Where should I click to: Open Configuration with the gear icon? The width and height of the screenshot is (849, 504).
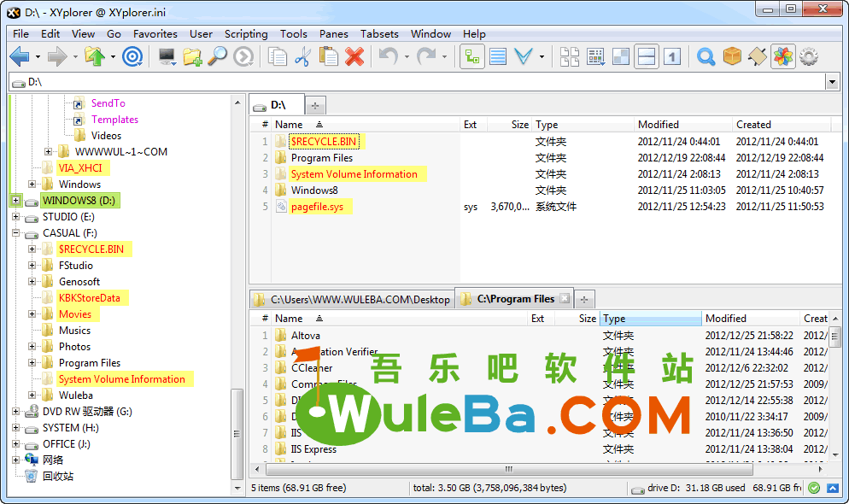click(809, 56)
